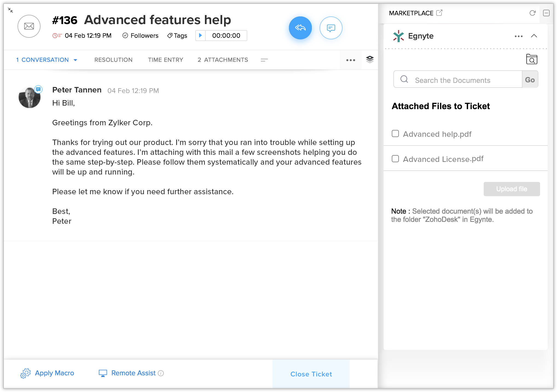Viewport: 557px width, 392px height.
Task: Click the shrink view arrows icon
Action: (10, 10)
